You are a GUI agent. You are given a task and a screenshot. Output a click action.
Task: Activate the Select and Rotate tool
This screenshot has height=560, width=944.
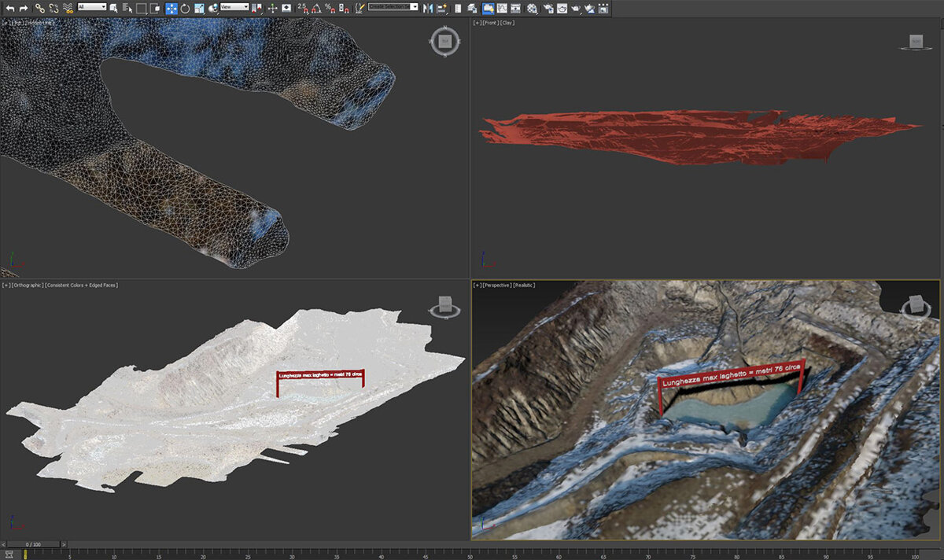[x=185, y=8]
